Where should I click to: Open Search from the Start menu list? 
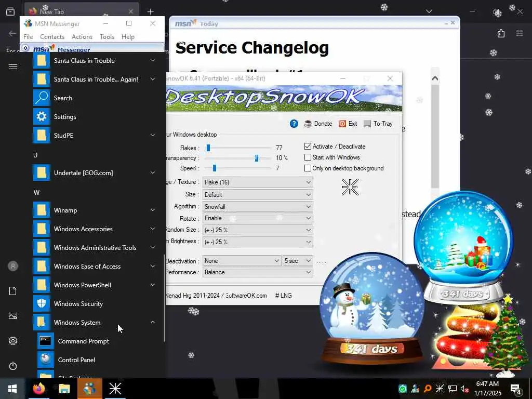click(95, 98)
